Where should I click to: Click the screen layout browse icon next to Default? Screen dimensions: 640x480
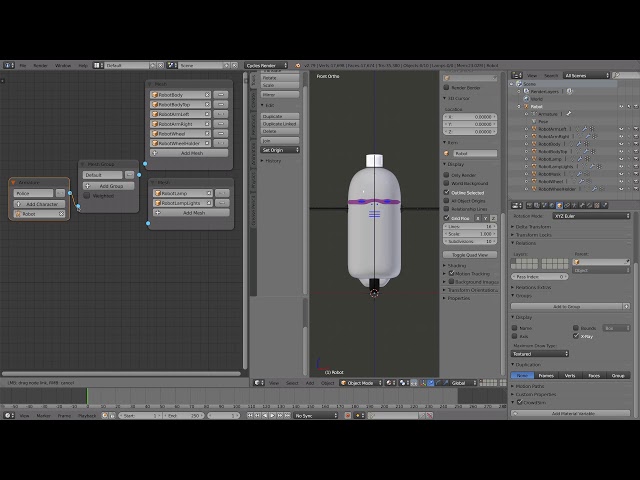point(98,65)
